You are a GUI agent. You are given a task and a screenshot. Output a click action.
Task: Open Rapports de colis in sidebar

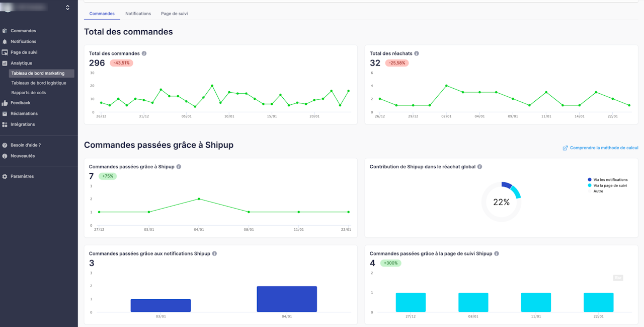[x=29, y=93]
